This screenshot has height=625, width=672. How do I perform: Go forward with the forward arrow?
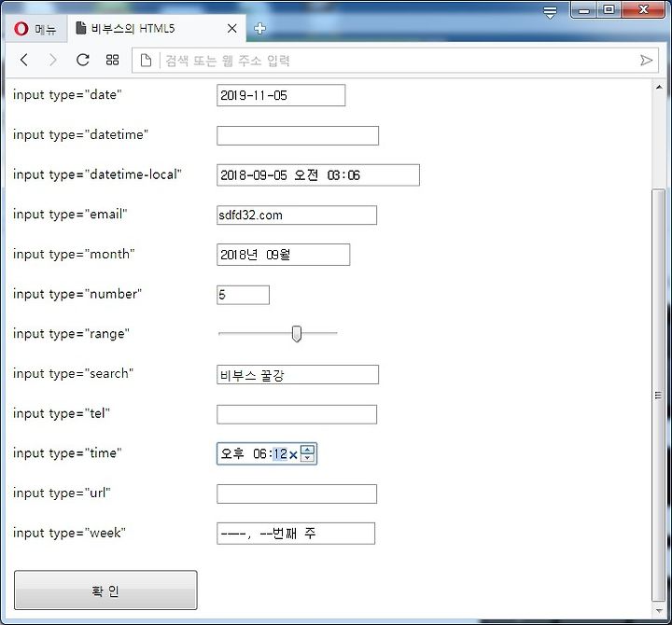pyautogui.click(x=52, y=60)
